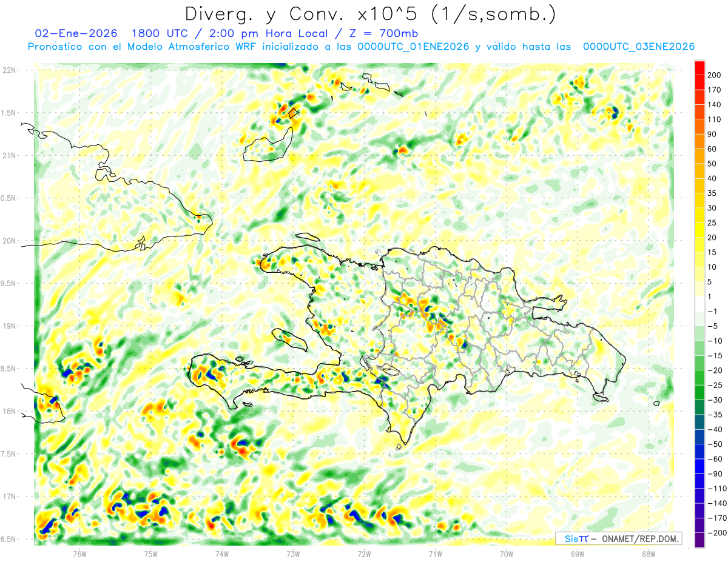Screen dimensions: 728x562
Task: Click the '19N' latitude label
Action: click(8, 326)
